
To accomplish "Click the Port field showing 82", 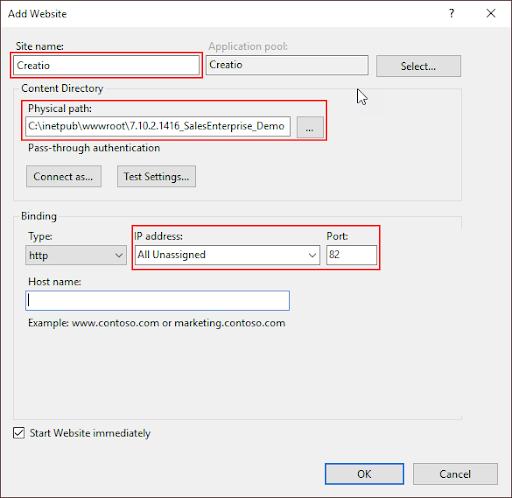I will 352,255.
